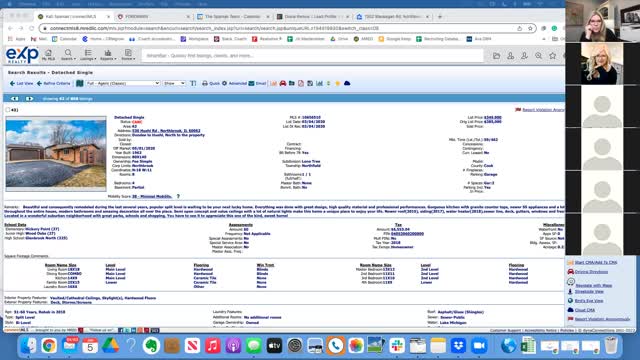Click the toolbar folder icon near search
The image size is (640, 360).
(496, 56)
